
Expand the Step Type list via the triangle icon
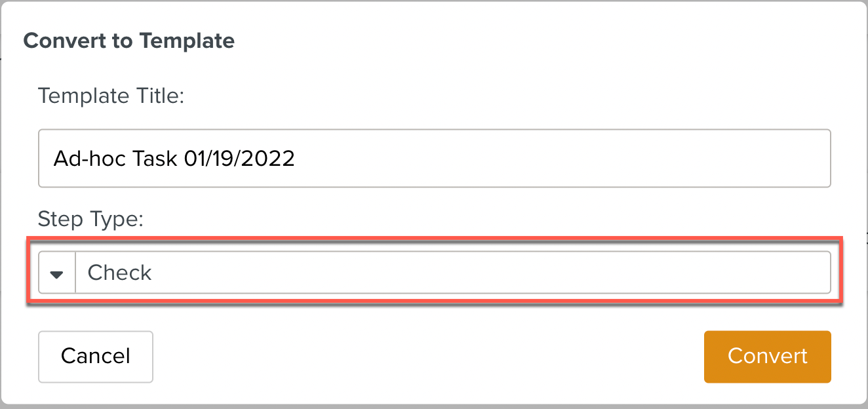pos(57,273)
